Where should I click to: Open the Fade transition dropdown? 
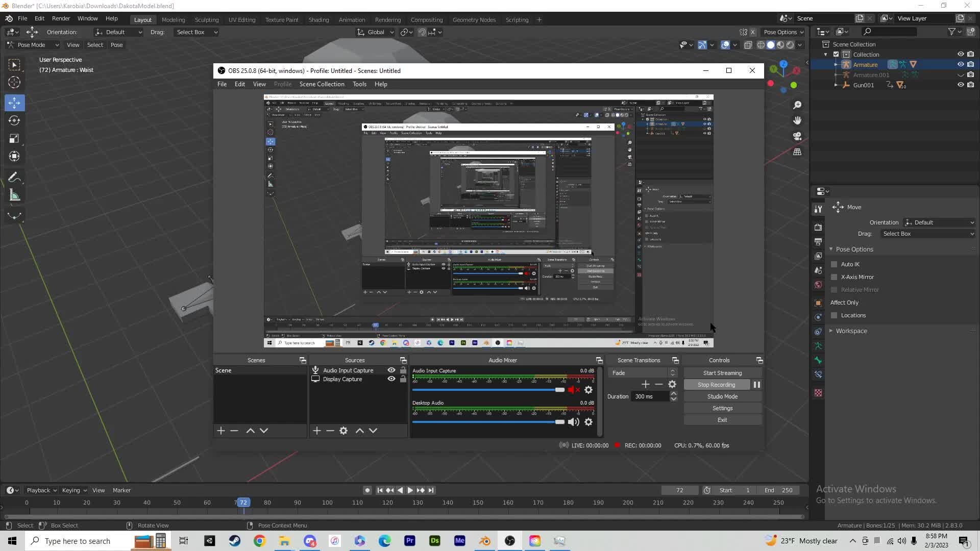pyautogui.click(x=642, y=373)
